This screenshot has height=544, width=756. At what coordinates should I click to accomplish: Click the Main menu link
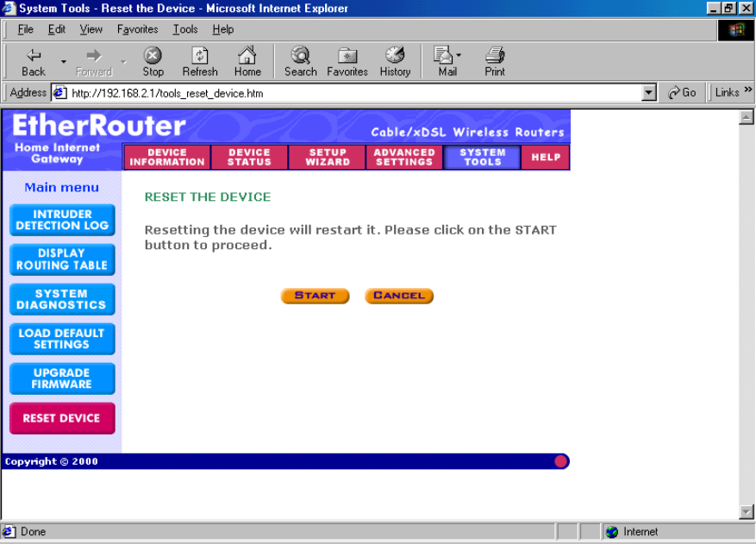[62, 187]
